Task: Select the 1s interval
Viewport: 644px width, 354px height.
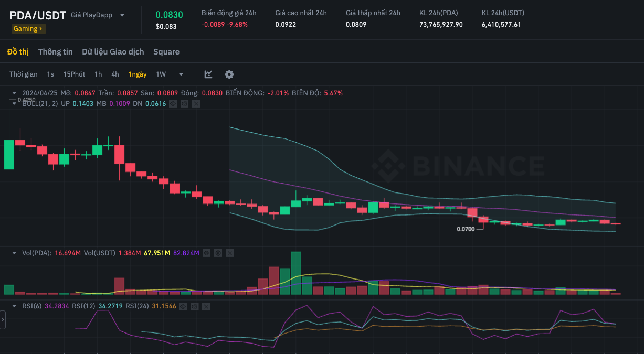Action: coord(50,74)
